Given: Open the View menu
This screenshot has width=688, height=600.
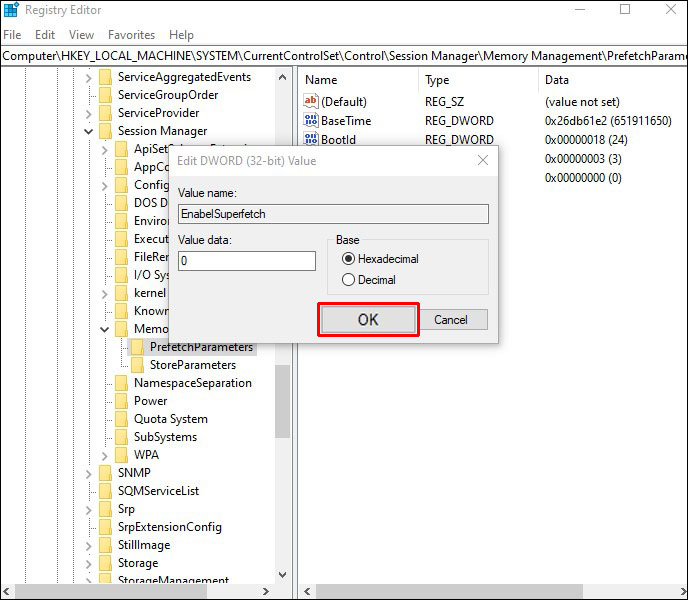Looking at the screenshot, I should (x=81, y=35).
